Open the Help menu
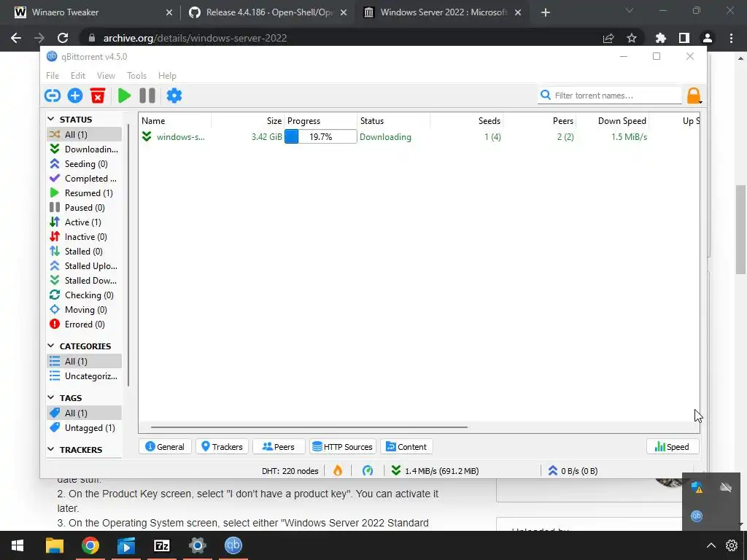The image size is (747, 560). pos(167,76)
